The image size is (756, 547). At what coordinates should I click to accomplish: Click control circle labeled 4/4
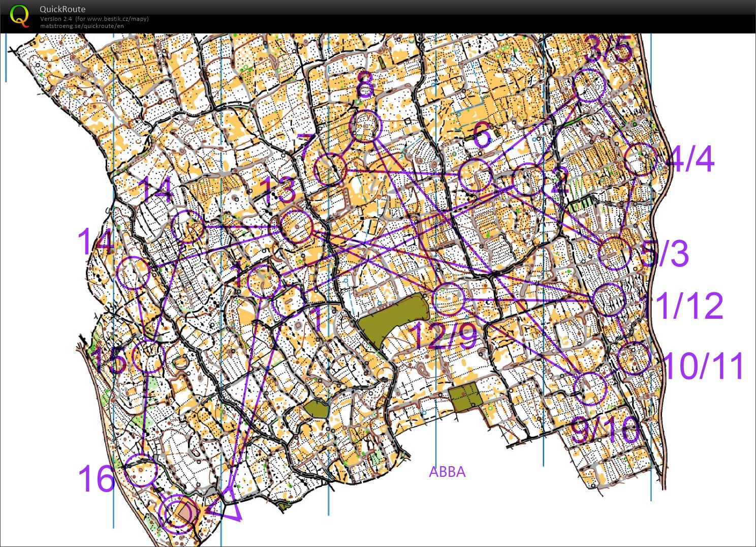[x=640, y=160]
